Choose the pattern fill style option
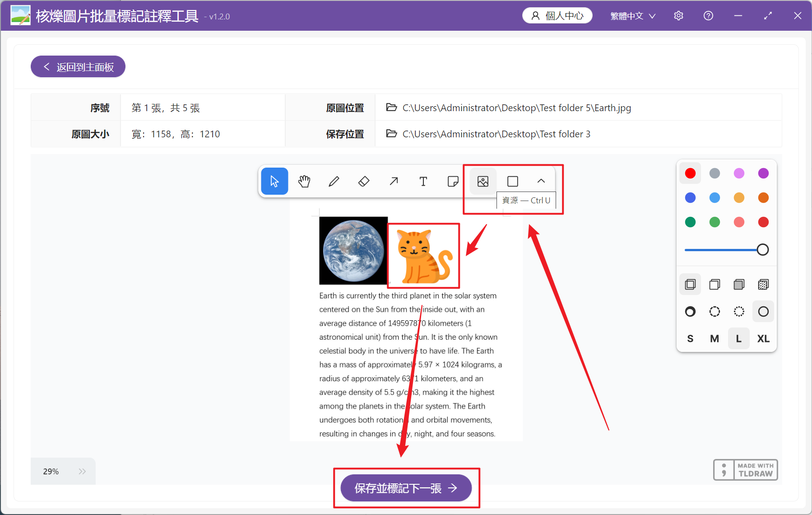 coord(763,284)
